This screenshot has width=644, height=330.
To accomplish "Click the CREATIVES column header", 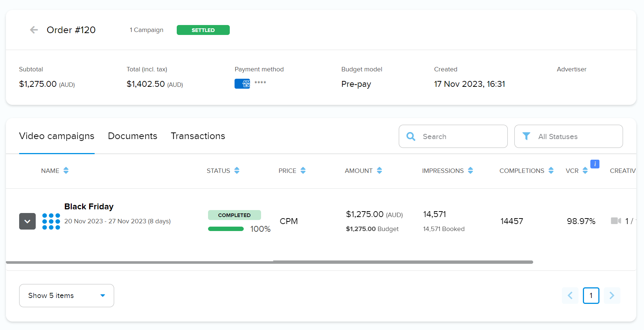I will pyautogui.click(x=623, y=171).
